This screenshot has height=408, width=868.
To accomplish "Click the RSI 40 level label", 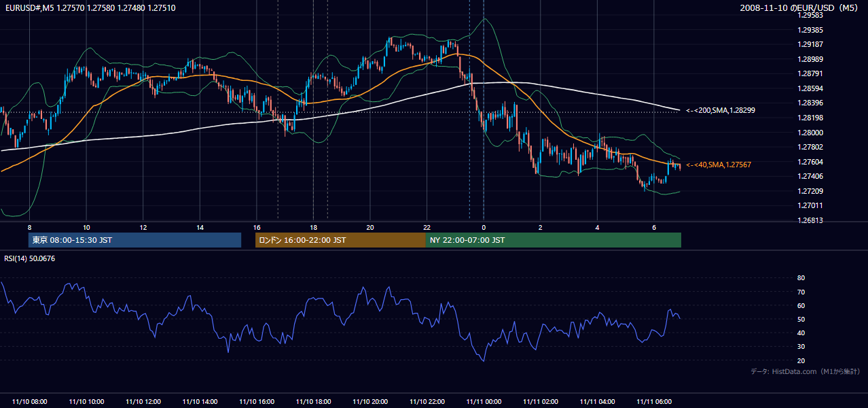I will point(801,333).
